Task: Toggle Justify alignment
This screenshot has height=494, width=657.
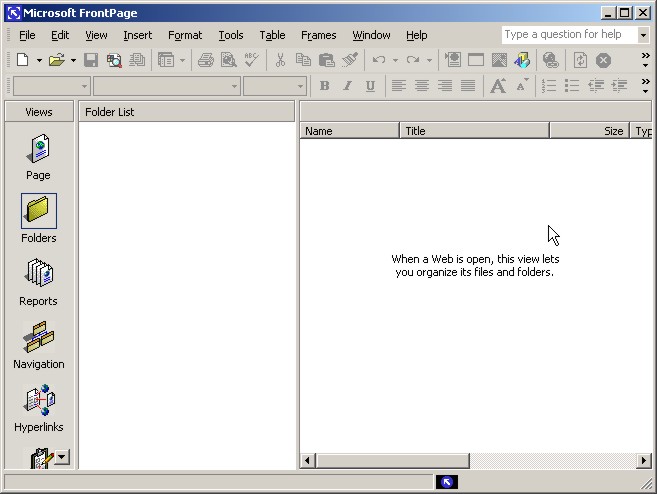Action: pos(468,86)
